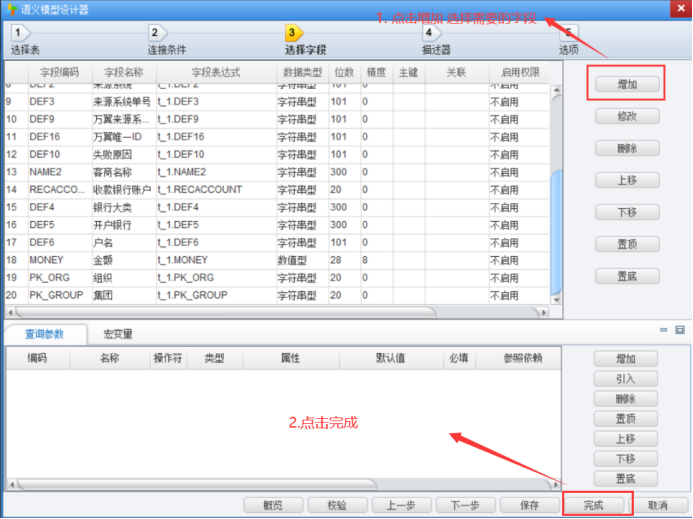
Task: Go back with 上一步 button
Action: click(x=401, y=505)
